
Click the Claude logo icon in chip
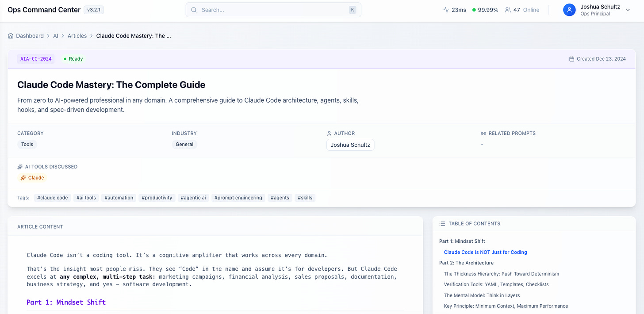pyautogui.click(x=23, y=178)
